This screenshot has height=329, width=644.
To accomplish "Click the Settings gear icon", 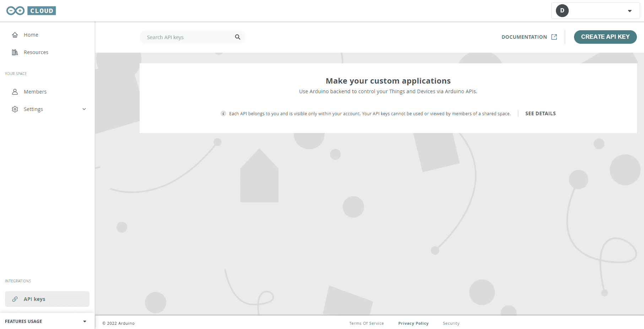I will (15, 109).
